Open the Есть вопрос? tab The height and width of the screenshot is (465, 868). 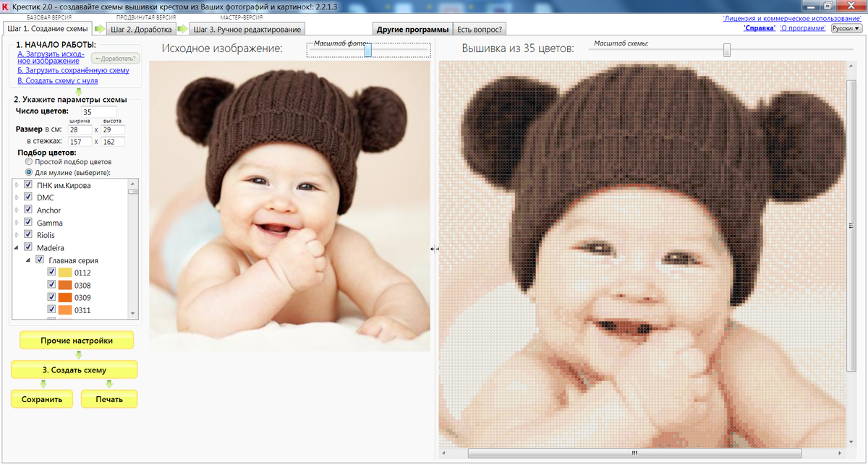[x=480, y=30]
